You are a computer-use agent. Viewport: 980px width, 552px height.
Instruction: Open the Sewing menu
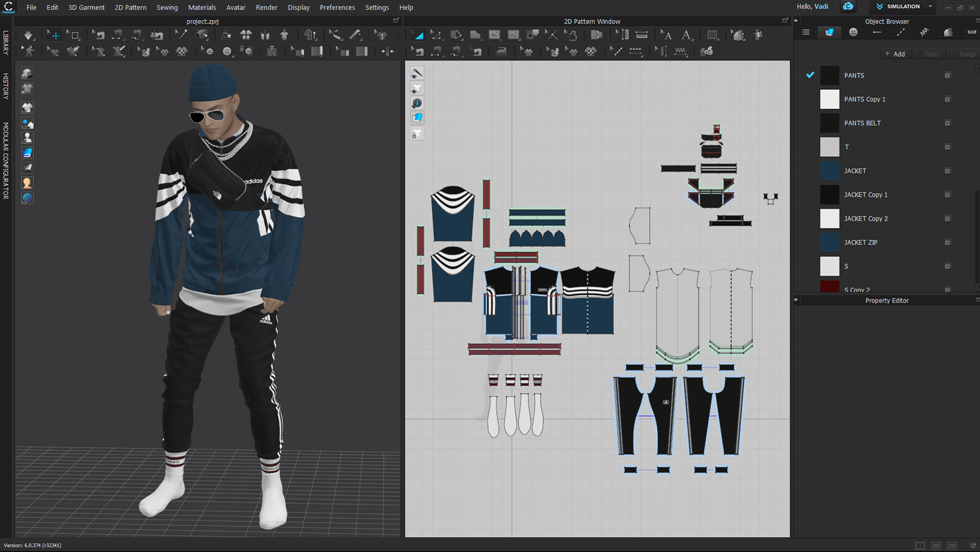(x=167, y=7)
